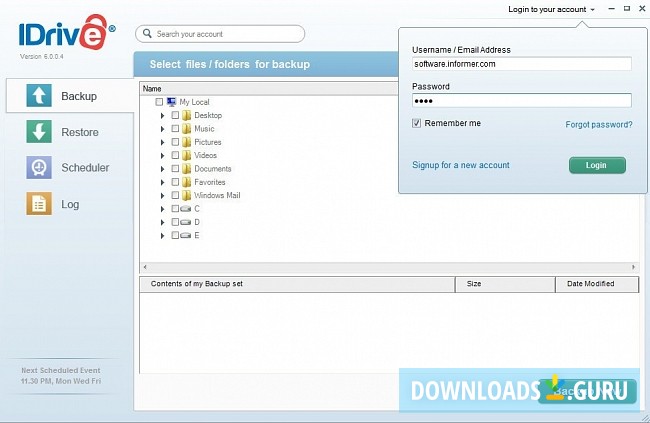Image resolution: width=650 pixels, height=423 pixels.
Task: Minimize the IDrive window
Action: tap(611, 9)
